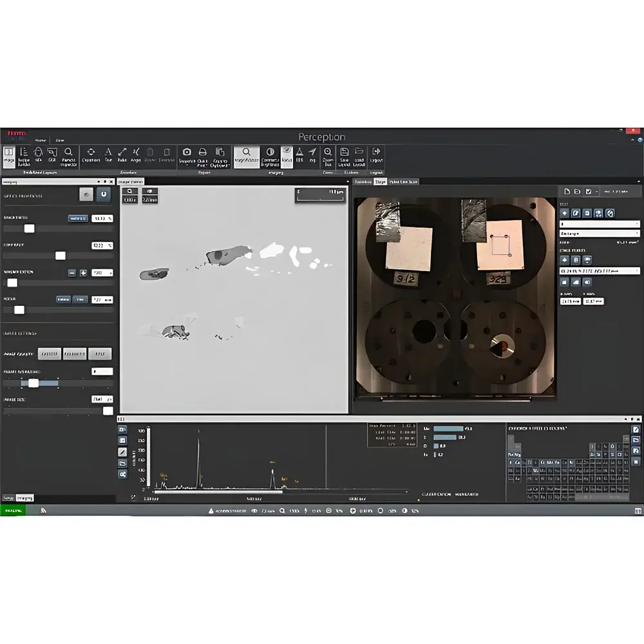The image size is (644, 644).
Task: Adjust the brightness slider handle
Action: pyautogui.click(x=29, y=229)
